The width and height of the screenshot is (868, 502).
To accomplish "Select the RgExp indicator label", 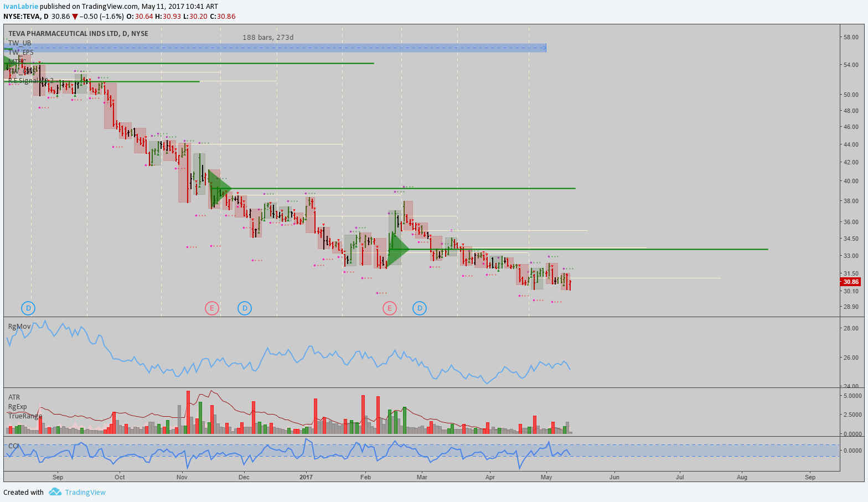I will point(17,406).
